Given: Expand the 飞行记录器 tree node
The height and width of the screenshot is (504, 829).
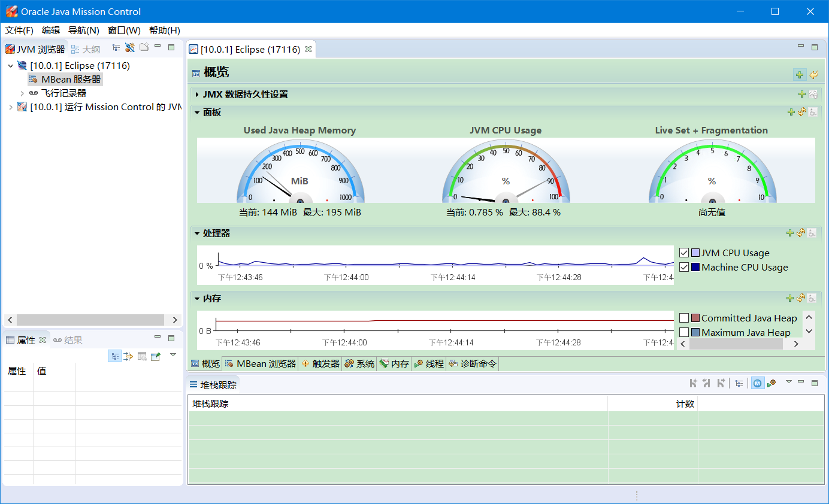Looking at the screenshot, I should pyautogui.click(x=22, y=93).
